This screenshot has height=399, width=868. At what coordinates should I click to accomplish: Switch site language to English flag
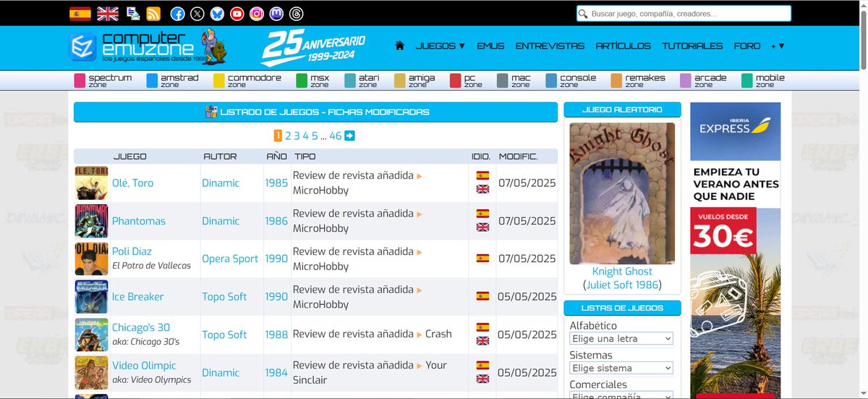click(108, 13)
